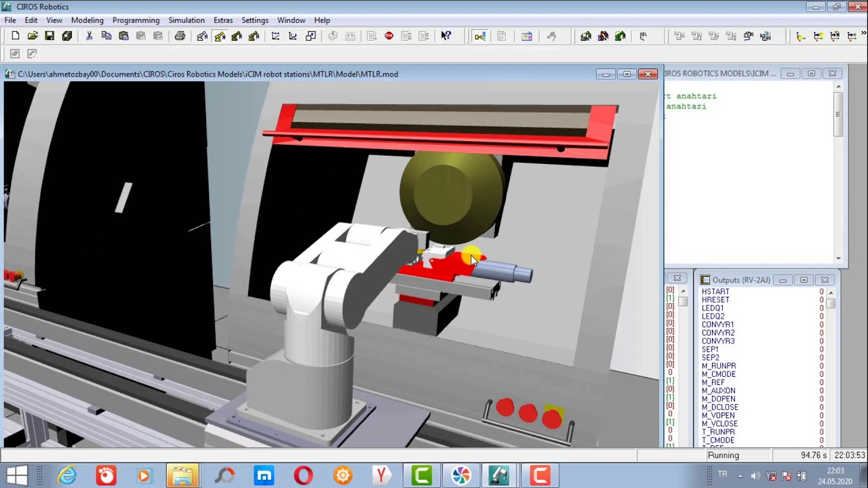Activate the context help arrow-question icon

[446, 36]
